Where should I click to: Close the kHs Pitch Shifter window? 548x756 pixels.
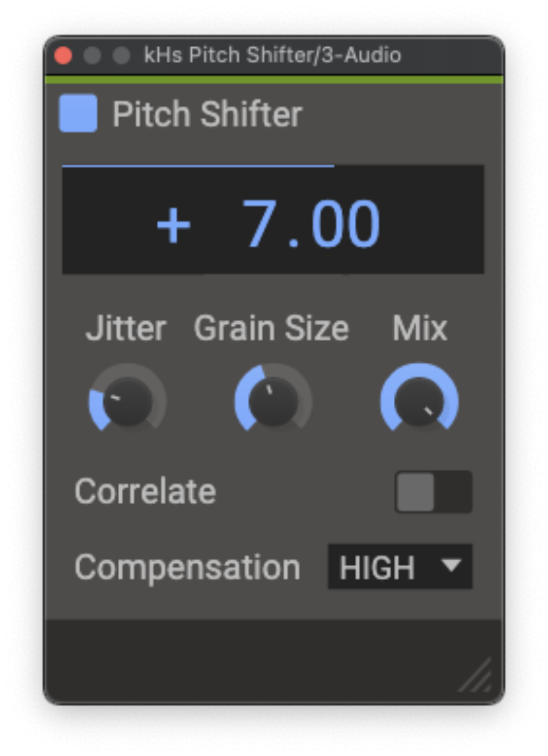point(64,55)
